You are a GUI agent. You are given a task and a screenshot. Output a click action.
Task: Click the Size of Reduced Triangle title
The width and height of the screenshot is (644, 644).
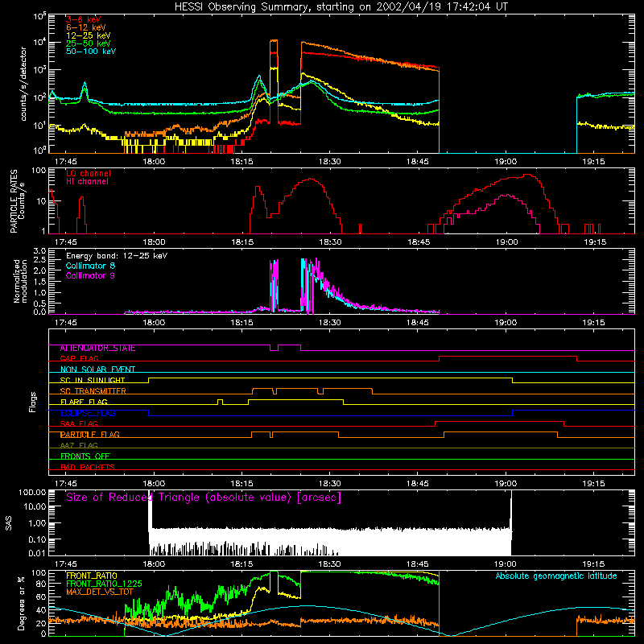point(204,497)
